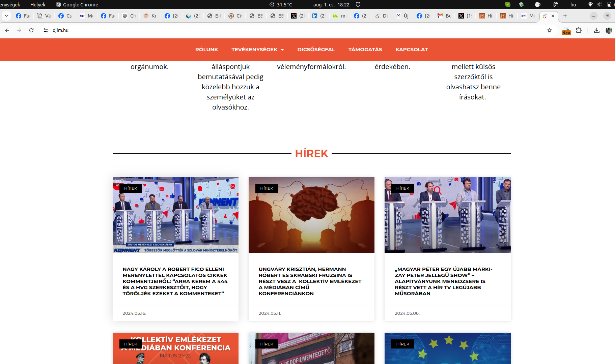Image resolution: width=615 pixels, height=364 pixels.
Task: Open the Ungváry Krisztián conference article headline
Action: tap(310, 281)
